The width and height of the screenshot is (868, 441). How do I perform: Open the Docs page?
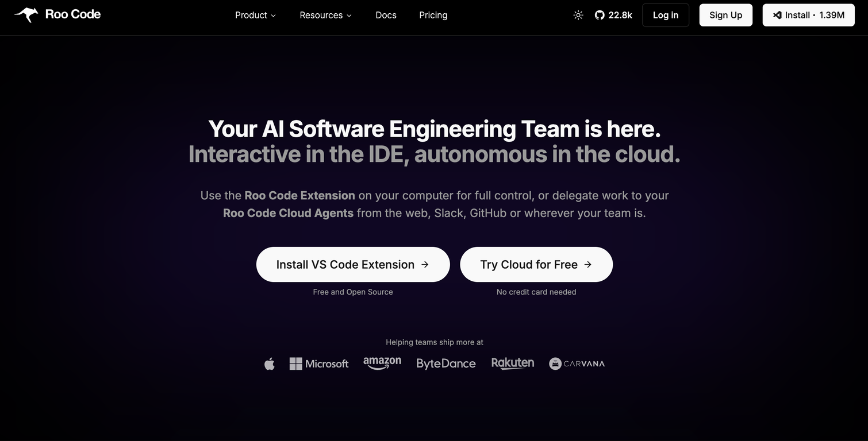click(x=386, y=15)
